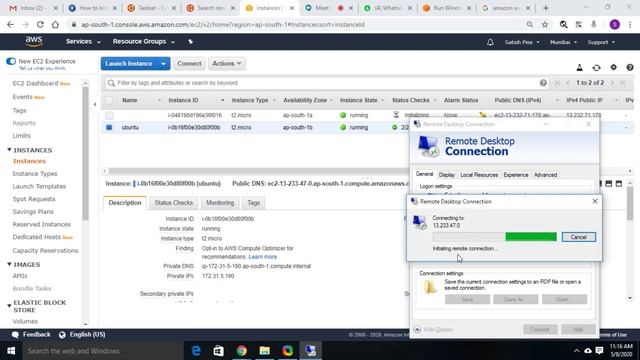Collapse the left navigation sidebar arrow
This screenshot has height=360, width=640.
click(95, 104)
